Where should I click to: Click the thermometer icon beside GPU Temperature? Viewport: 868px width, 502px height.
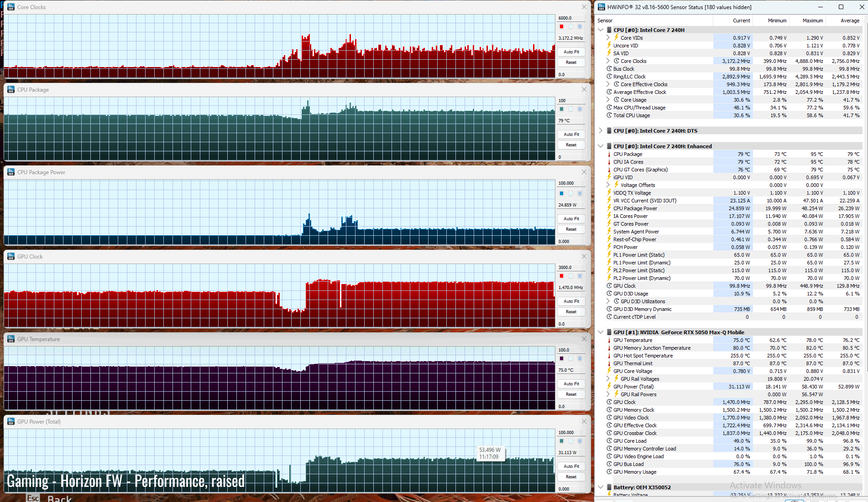(609, 340)
